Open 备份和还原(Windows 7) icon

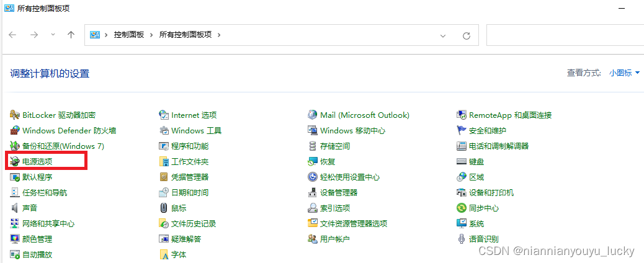(15, 146)
